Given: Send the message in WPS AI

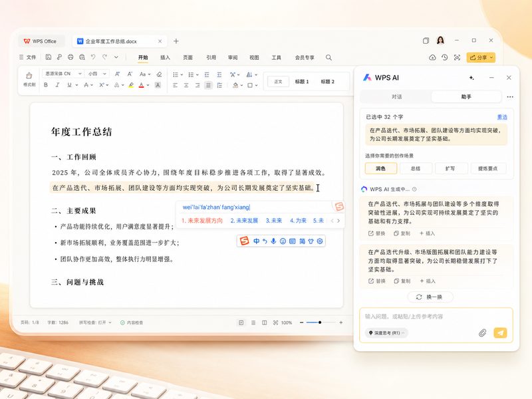Looking at the screenshot, I should 500,333.
